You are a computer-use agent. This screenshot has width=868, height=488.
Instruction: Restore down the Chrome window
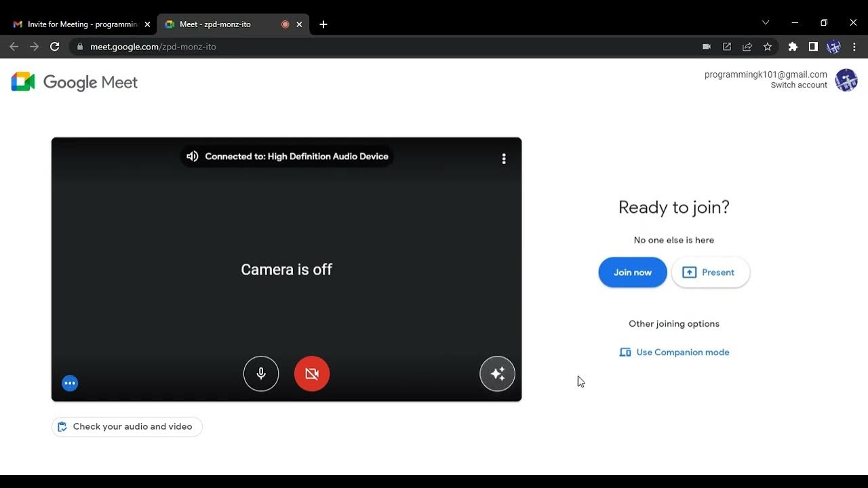(824, 22)
